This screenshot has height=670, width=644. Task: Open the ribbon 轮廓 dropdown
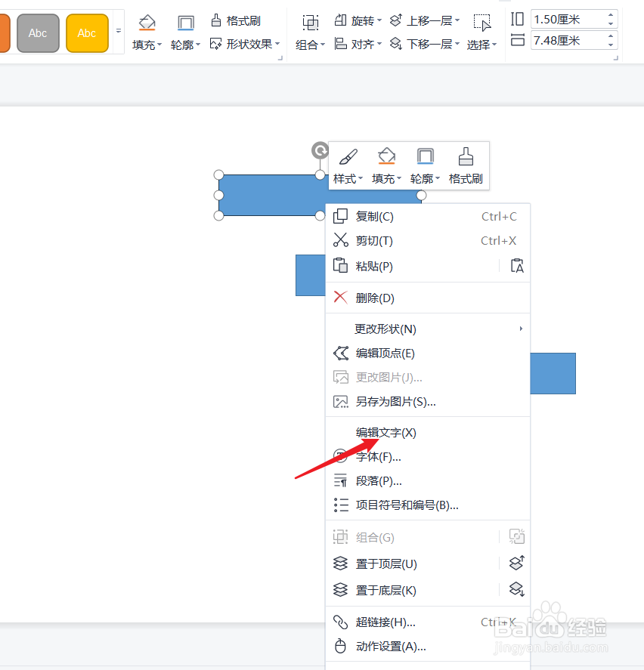[x=186, y=45]
